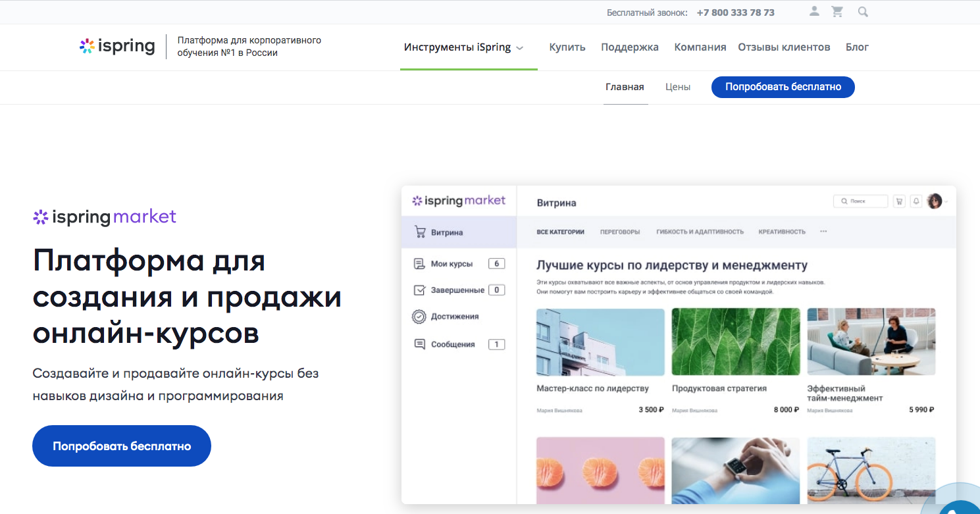Open the Эффективный тайм-менеджмент thumbnail
Screen dimensions: 980x514
tap(871, 342)
